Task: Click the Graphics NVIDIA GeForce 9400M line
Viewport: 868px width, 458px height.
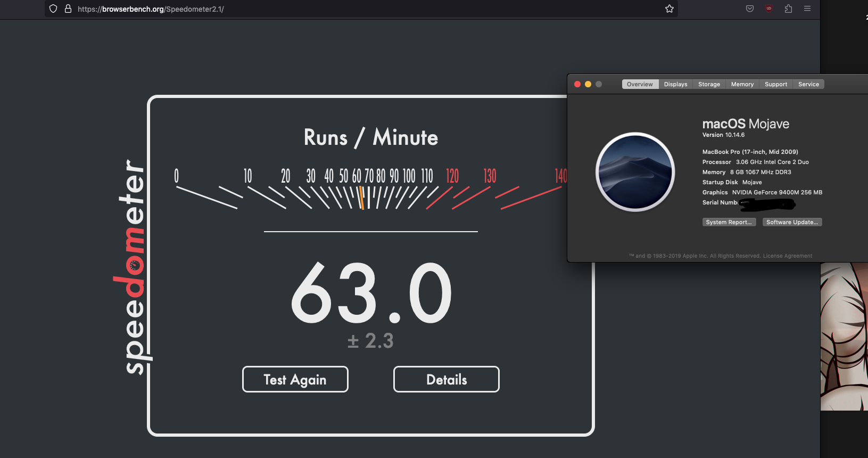Action: pyautogui.click(x=763, y=192)
